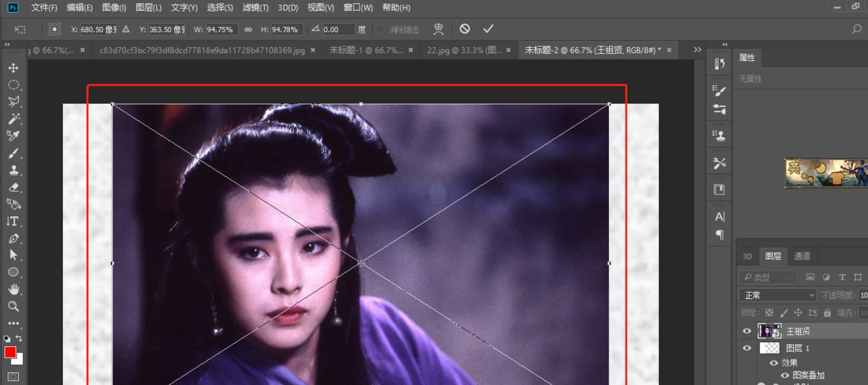Open the 类型 layer filter dropdown

[767, 277]
